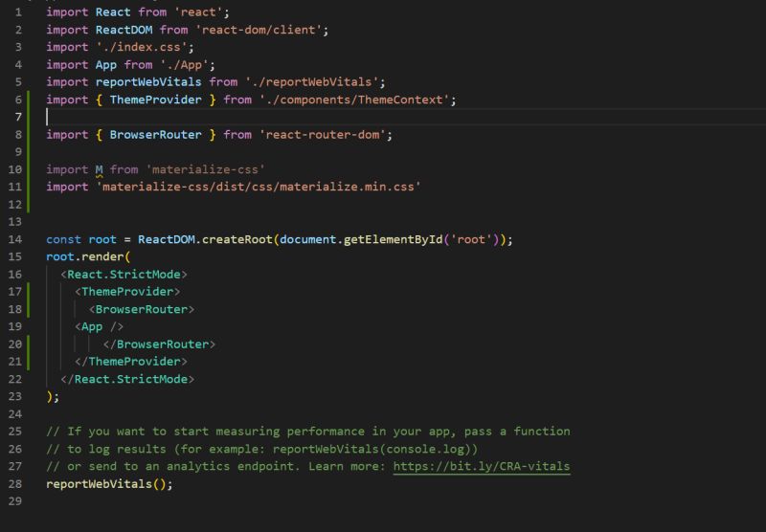
Task: Click line number 29 in the gutter
Action: tap(15, 501)
